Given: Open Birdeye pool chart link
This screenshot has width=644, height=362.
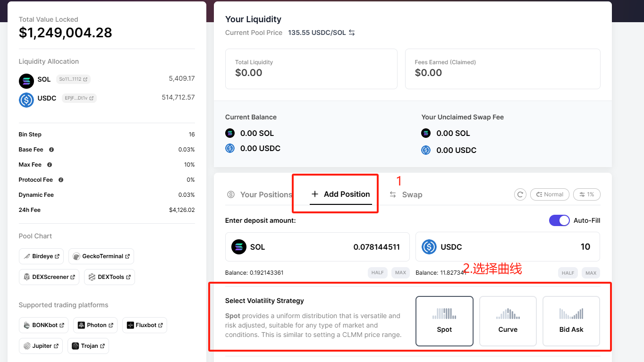Looking at the screenshot, I should [42, 256].
